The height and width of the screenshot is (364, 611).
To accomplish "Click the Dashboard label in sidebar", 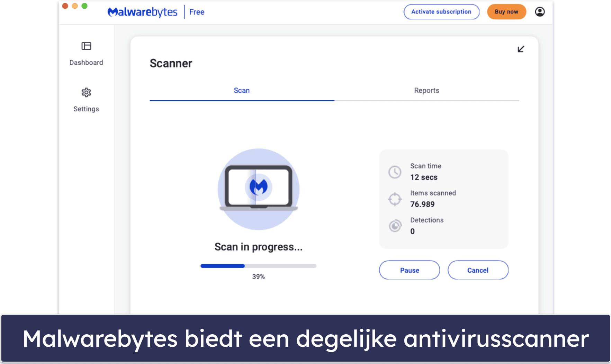I will pyautogui.click(x=86, y=63).
